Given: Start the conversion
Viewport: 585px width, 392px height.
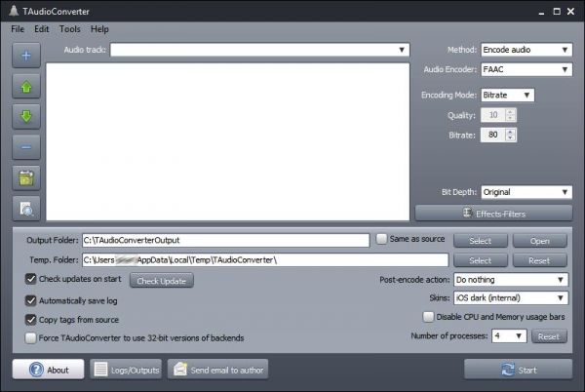Looking at the screenshot, I should coord(519,370).
